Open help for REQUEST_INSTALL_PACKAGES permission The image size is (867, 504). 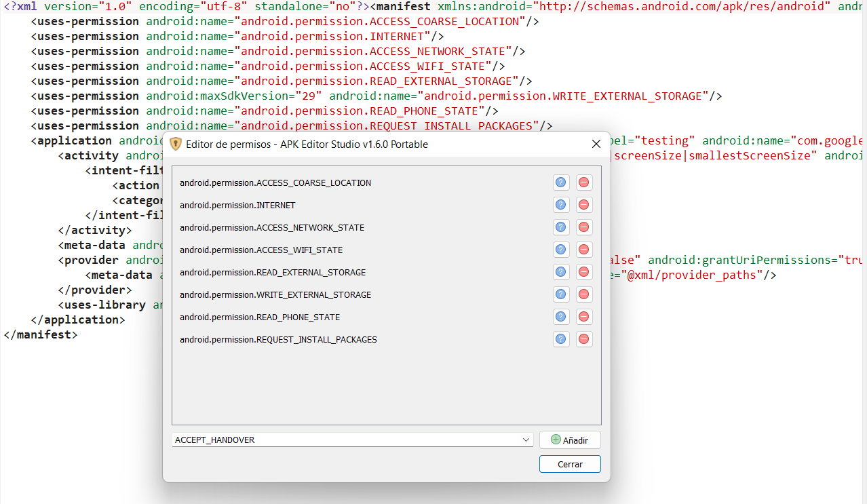click(561, 339)
